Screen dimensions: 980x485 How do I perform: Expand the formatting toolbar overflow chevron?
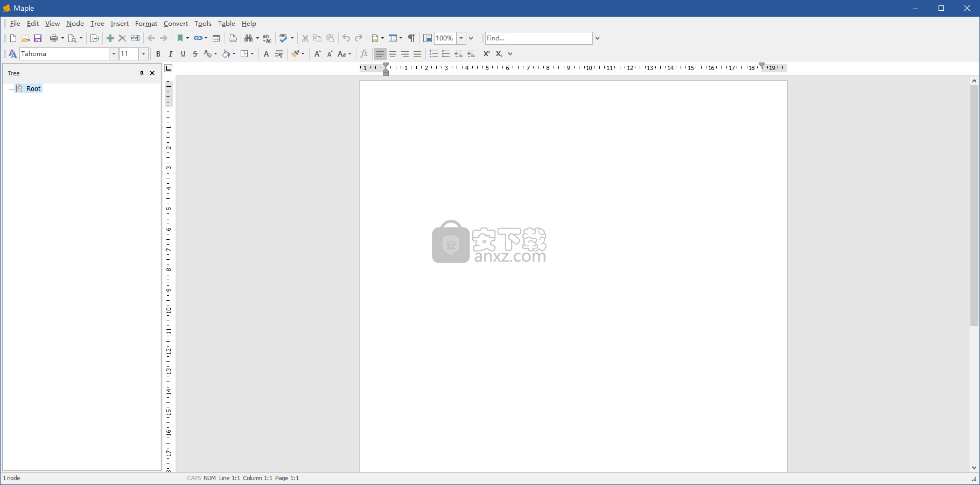510,54
